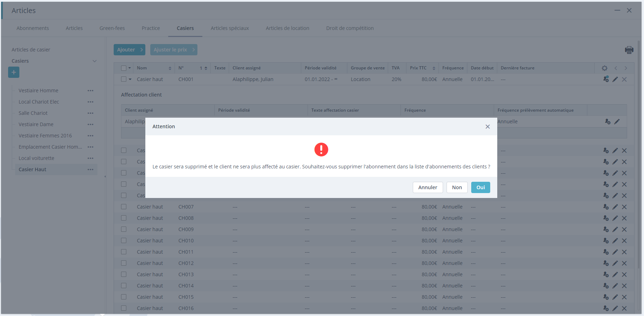This screenshot has height=316, width=644.
Task: Tick the checkbox for CH016
Action: pos(124,308)
